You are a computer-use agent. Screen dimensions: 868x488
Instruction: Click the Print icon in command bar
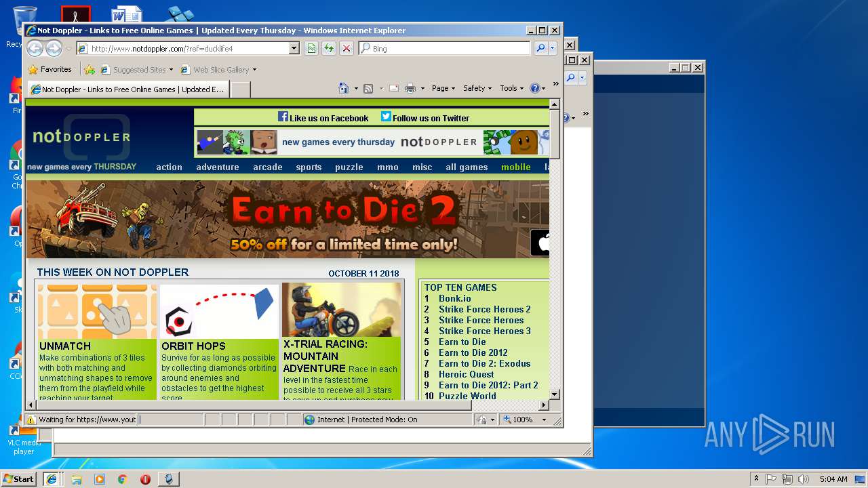(x=410, y=88)
